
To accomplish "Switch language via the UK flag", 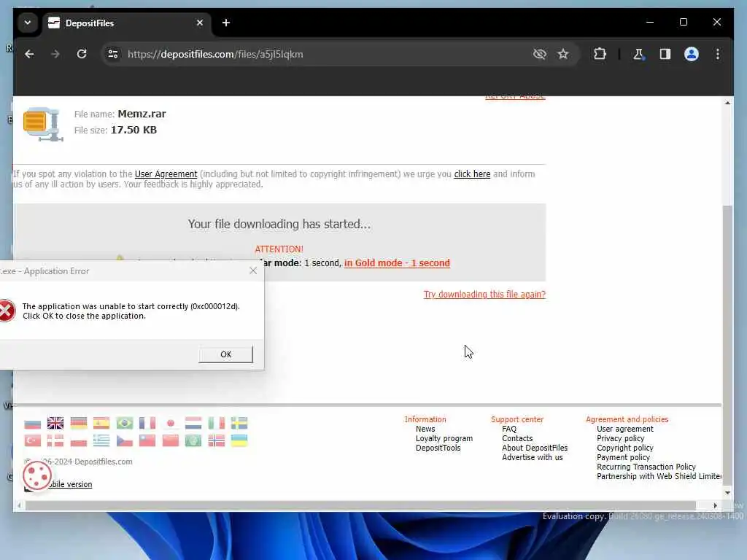I will click(55, 423).
